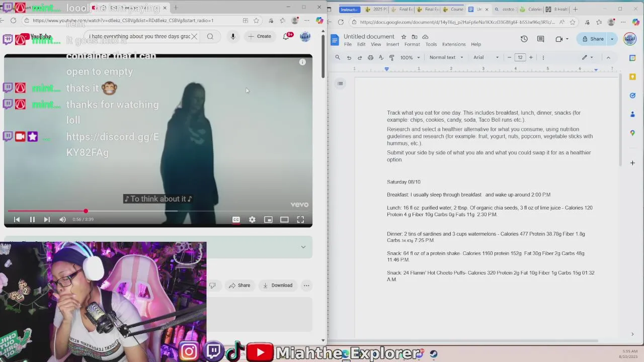Image resolution: width=644 pixels, height=362 pixels.
Task: Open more toolbar options in Docs
Action: point(543,57)
